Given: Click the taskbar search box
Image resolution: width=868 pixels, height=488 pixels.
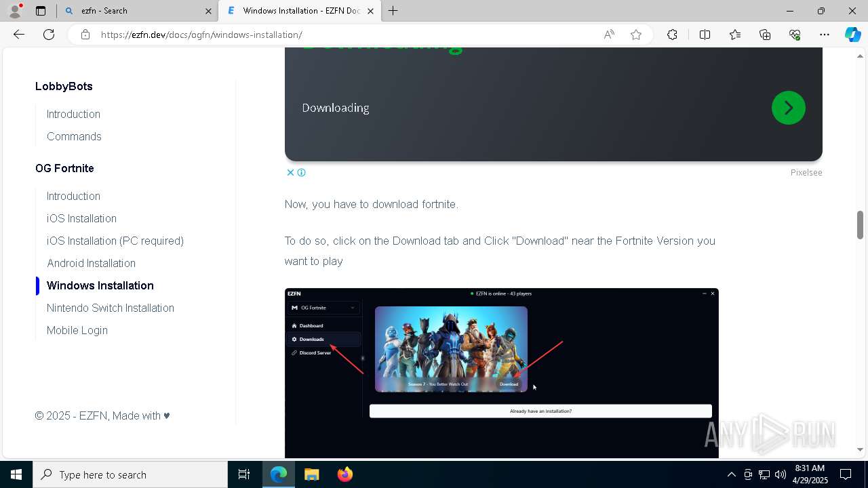Looking at the screenshot, I should (x=130, y=474).
